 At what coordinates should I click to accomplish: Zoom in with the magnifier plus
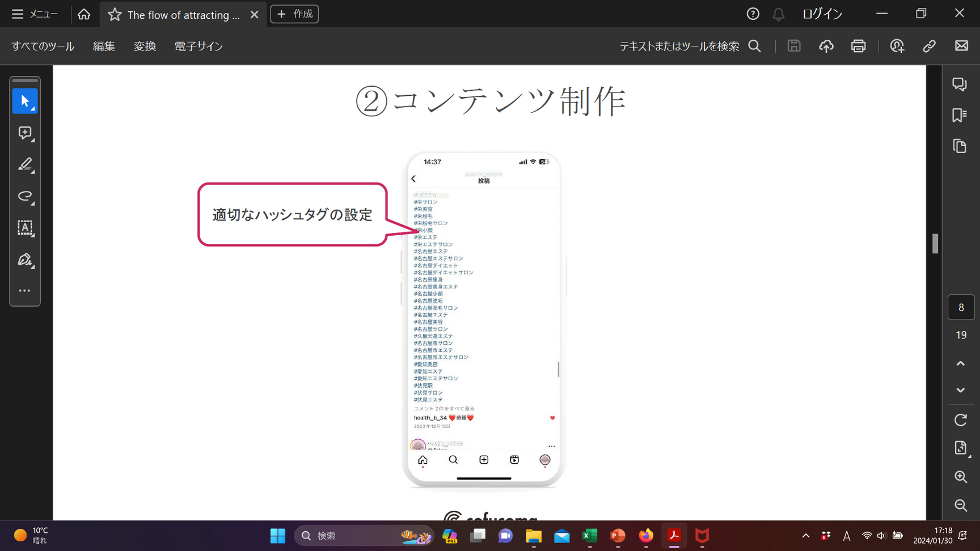pyautogui.click(x=960, y=477)
